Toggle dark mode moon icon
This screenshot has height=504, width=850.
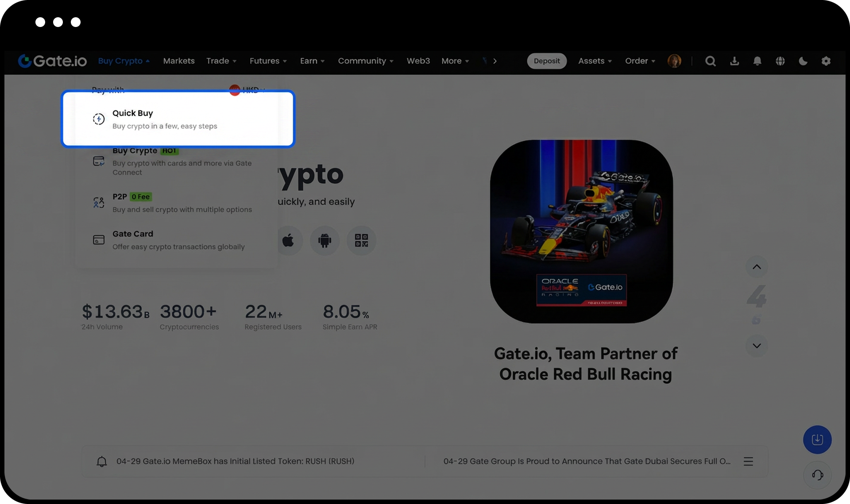click(x=803, y=61)
